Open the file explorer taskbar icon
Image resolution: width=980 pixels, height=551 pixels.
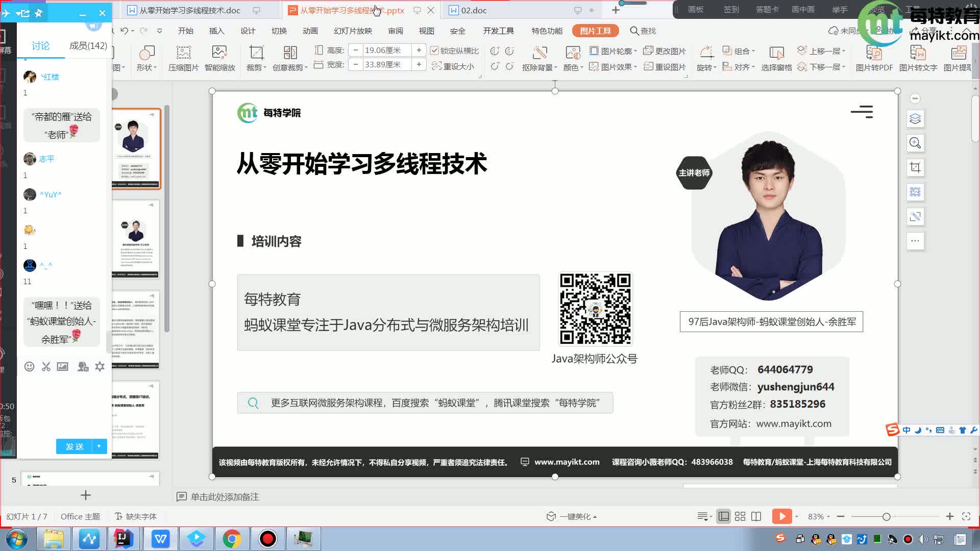54,539
